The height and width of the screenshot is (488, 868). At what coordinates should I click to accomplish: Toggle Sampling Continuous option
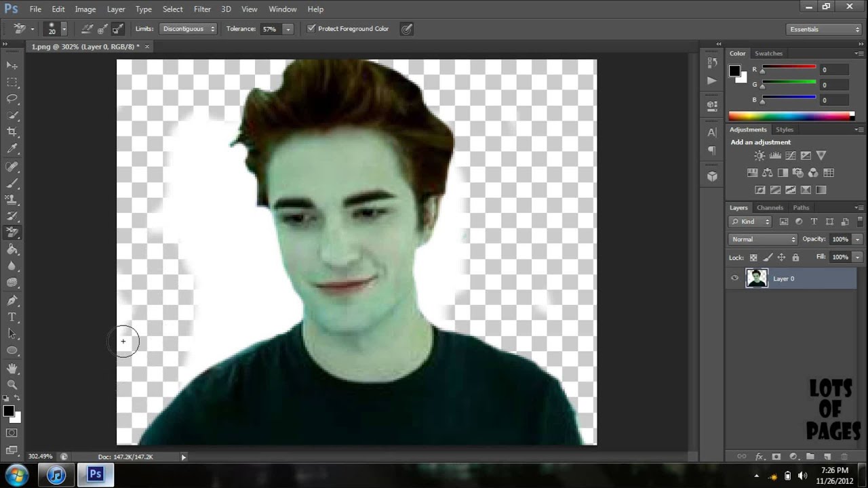click(87, 29)
